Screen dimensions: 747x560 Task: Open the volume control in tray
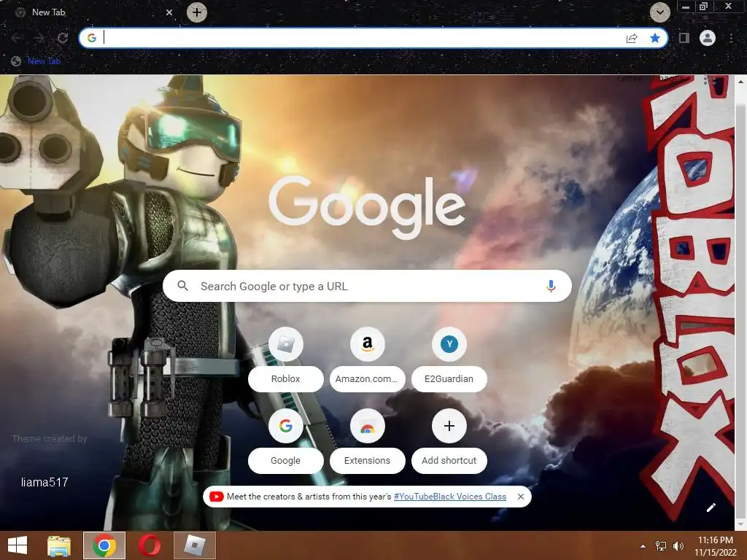tap(678, 546)
